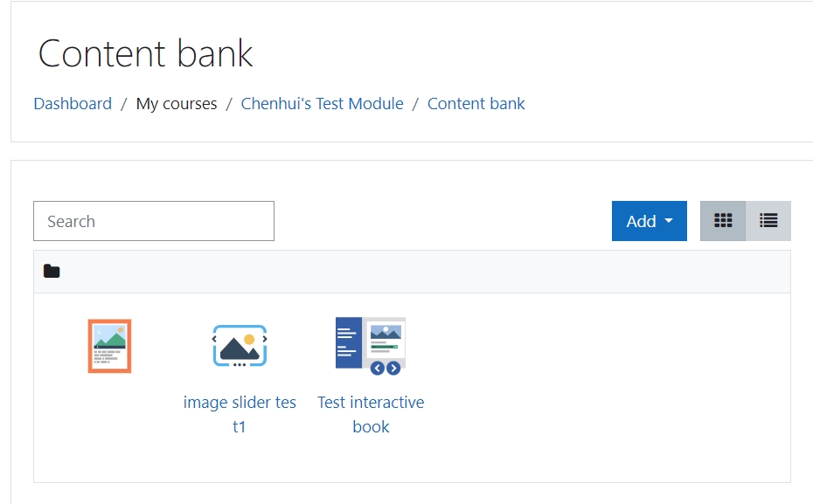The image size is (813, 504).
Task: Navigate to Dashboard via the breadcrumb
Action: click(73, 103)
